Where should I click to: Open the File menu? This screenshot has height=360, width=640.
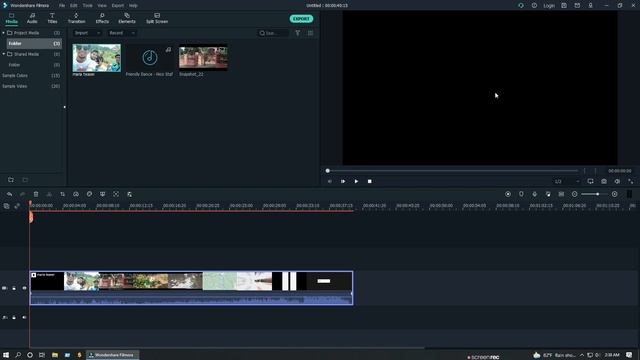[62, 6]
